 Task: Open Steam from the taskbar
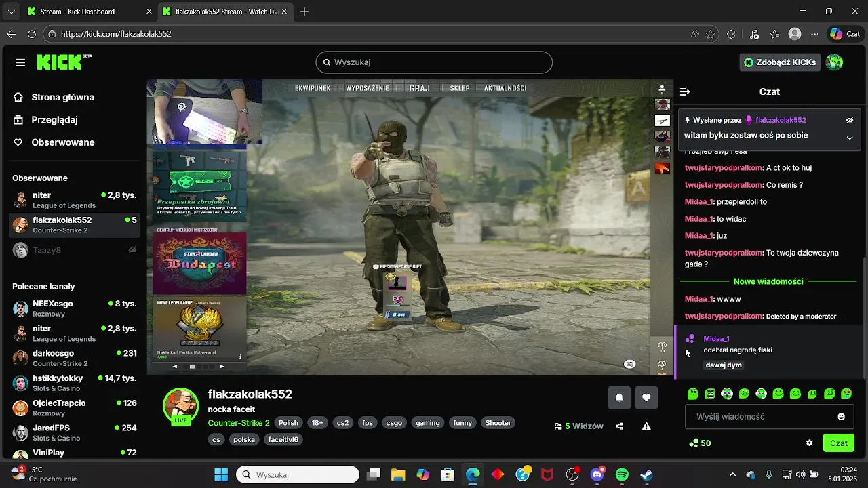[x=646, y=474]
